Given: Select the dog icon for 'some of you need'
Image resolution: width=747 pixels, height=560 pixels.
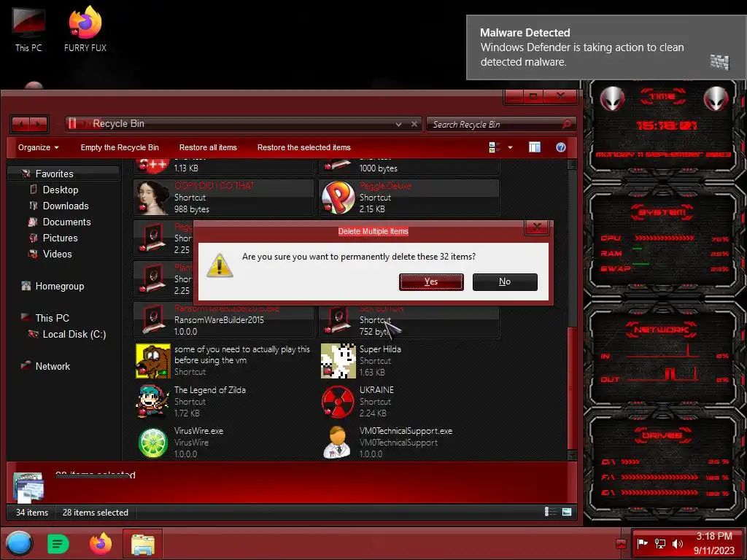Looking at the screenshot, I should [153, 361].
